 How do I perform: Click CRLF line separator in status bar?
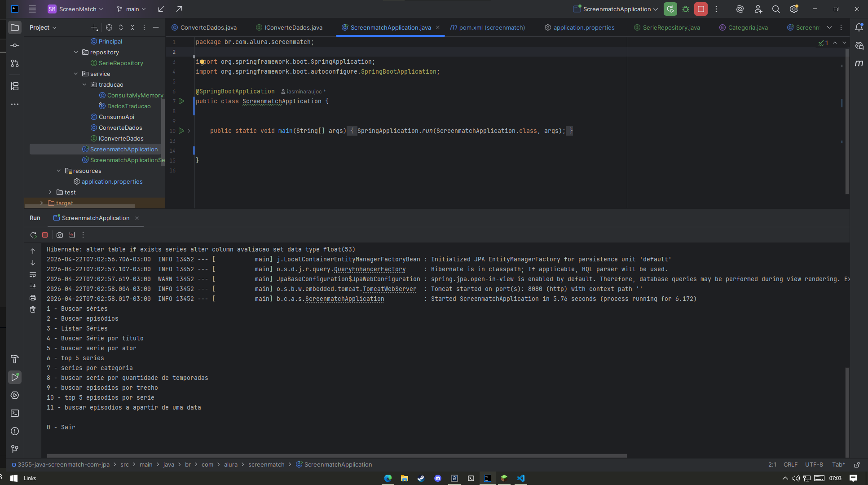[790, 465]
